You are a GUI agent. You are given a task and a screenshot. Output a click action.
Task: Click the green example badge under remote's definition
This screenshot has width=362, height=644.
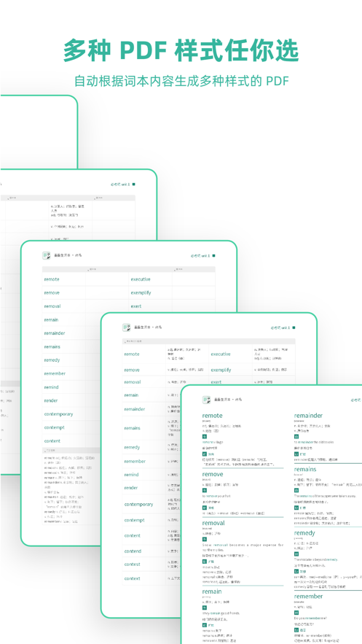[x=204, y=437]
